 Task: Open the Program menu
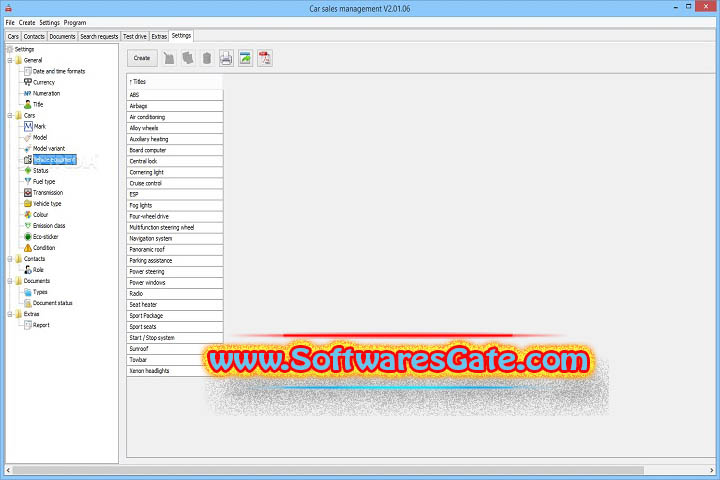75,23
